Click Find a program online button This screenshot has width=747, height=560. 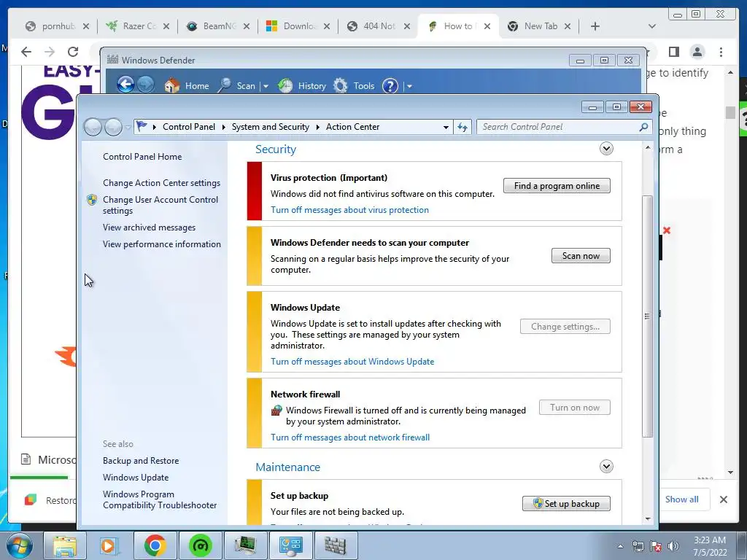[557, 186]
